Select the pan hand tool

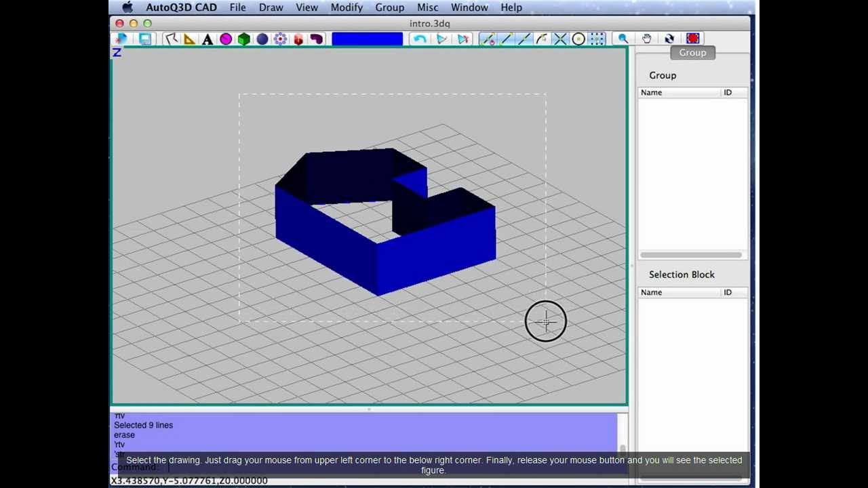click(646, 39)
